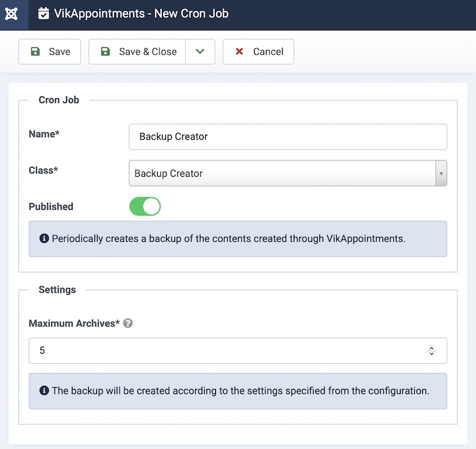Screen dimensions: 476x449
Task: Cancel the new cron job
Action: (258, 52)
